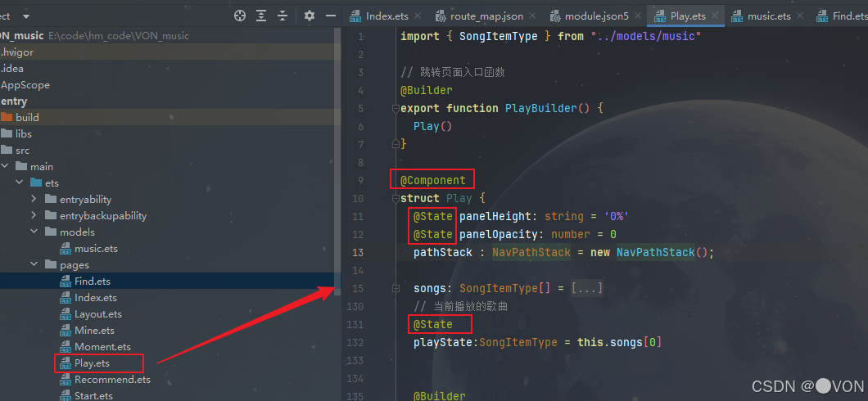Click PlayBuilder function name on line 5

click(540, 108)
